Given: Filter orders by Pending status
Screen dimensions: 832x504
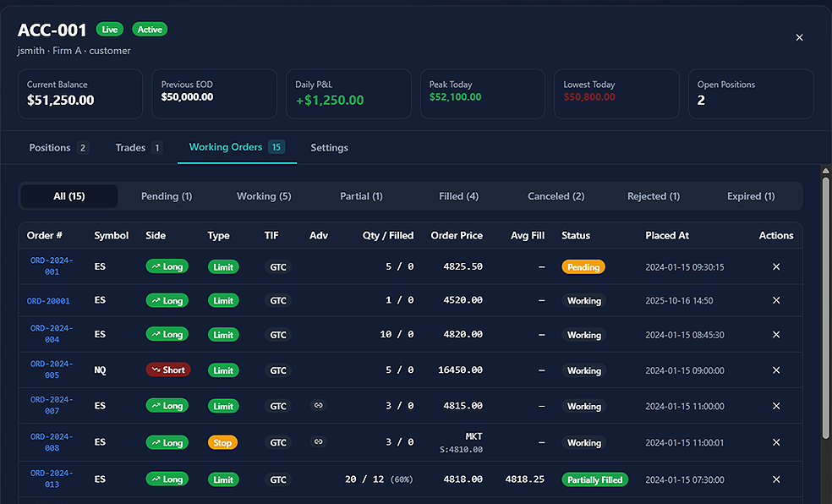Looking at the screenshot, I should click(167, 196).
